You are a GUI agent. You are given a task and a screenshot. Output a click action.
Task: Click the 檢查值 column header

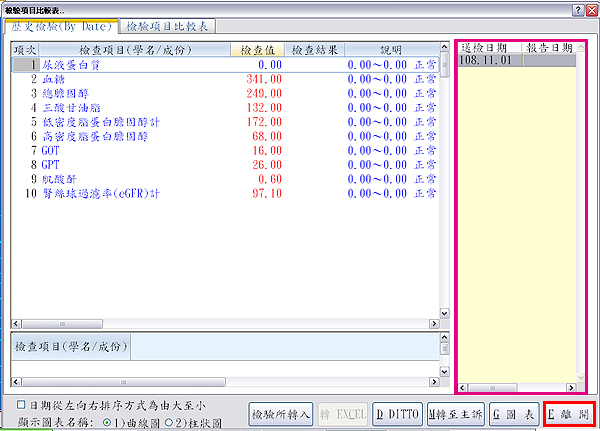pos(254,49)
